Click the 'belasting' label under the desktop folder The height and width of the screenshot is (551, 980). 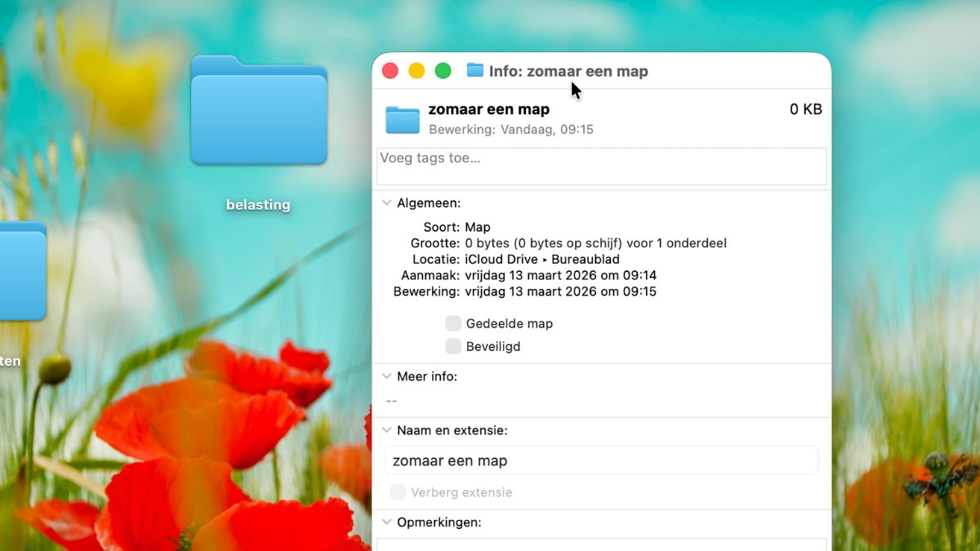(258, 205)
